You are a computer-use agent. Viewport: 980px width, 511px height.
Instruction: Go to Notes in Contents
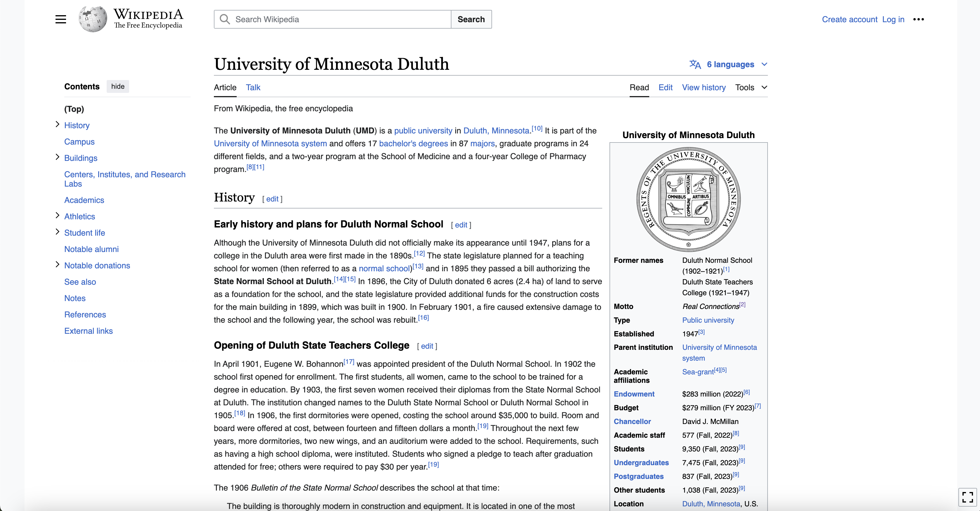click(x=75, y=298)
